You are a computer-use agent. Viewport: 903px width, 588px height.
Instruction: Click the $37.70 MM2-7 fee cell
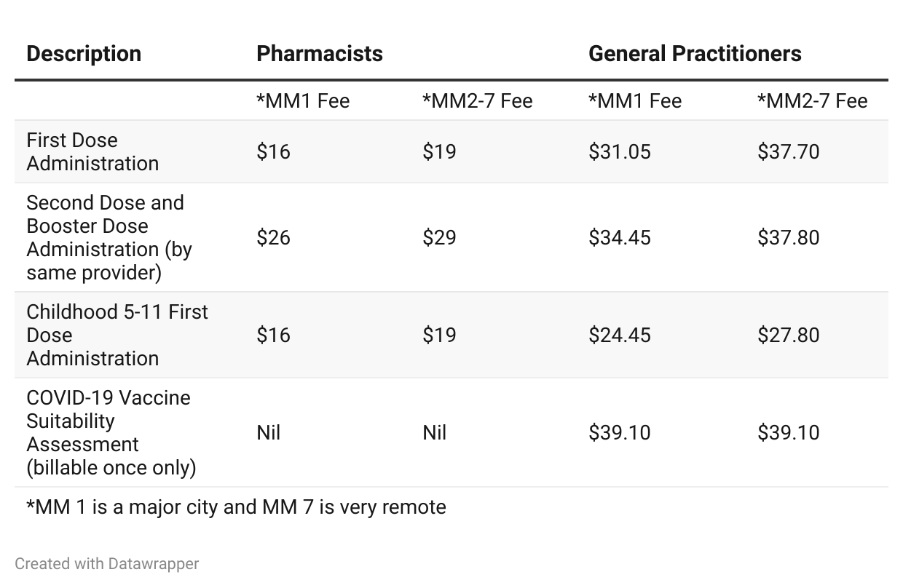pyautogui.click(x=789, y=151)
